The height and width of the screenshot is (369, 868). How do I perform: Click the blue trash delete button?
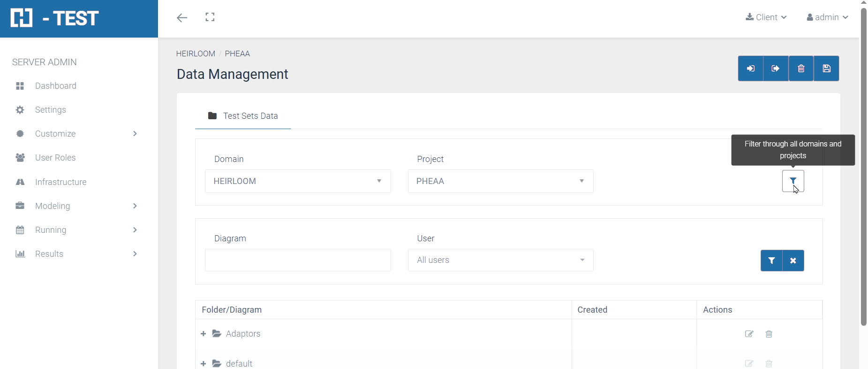click(x=801, y=69)
